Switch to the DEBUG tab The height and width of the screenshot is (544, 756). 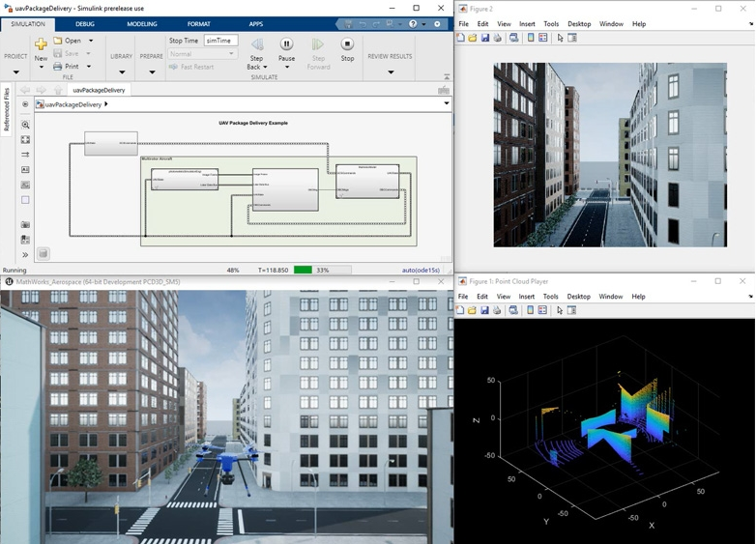[x=85, y=23]
